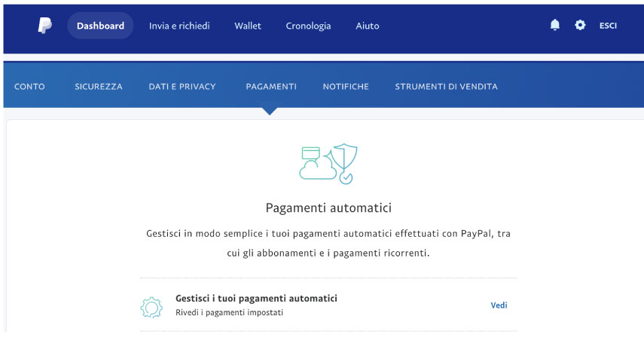
Task: Click the PayPal logo icon
Action: [x=44, y=26]
